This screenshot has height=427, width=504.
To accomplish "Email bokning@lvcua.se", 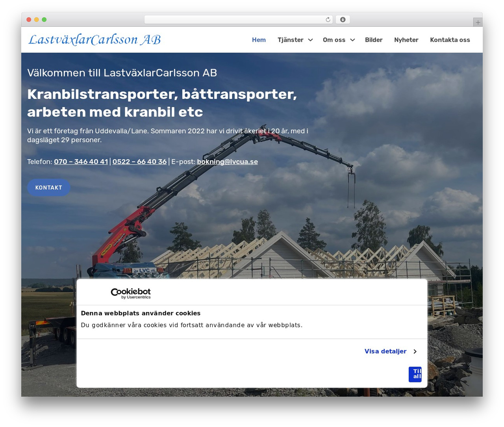I will point(228,162).
